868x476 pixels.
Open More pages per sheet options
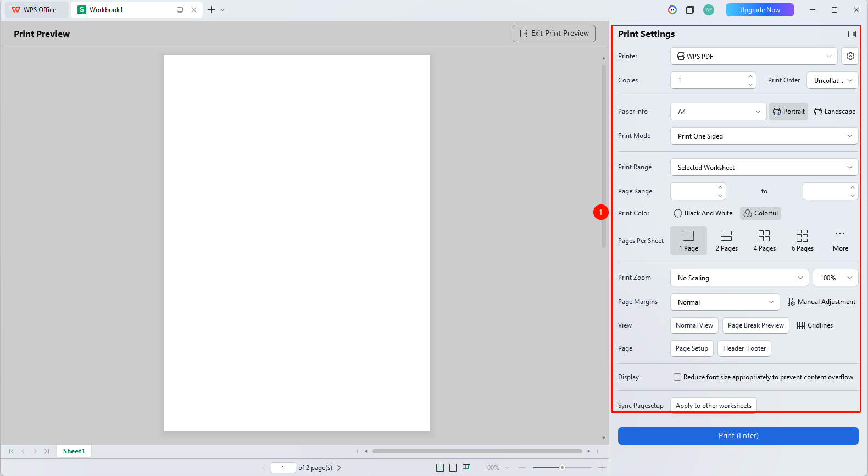(840, 241)
